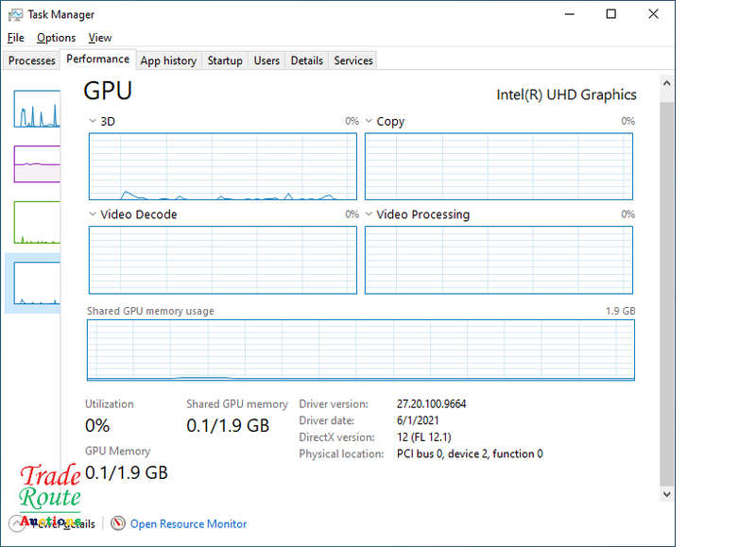Click the Copy engine usage graph
The image size is (756, 547).
pos(499,166)
